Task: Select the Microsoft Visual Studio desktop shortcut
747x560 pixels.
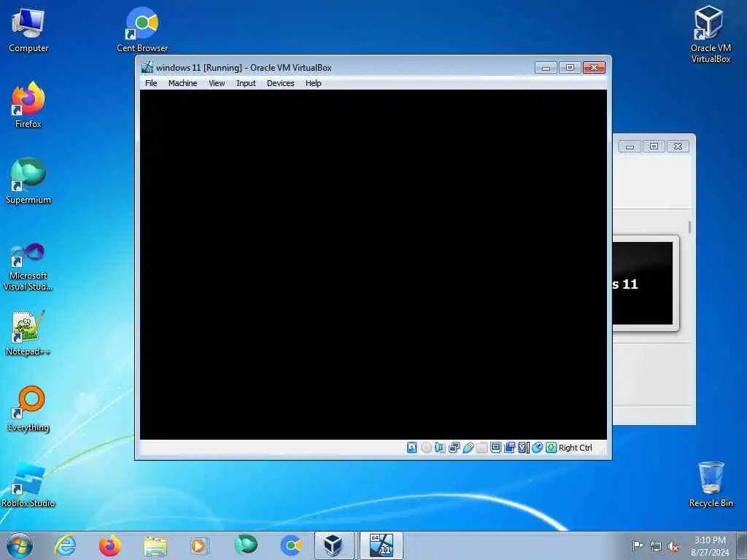Action: (28, 267)
